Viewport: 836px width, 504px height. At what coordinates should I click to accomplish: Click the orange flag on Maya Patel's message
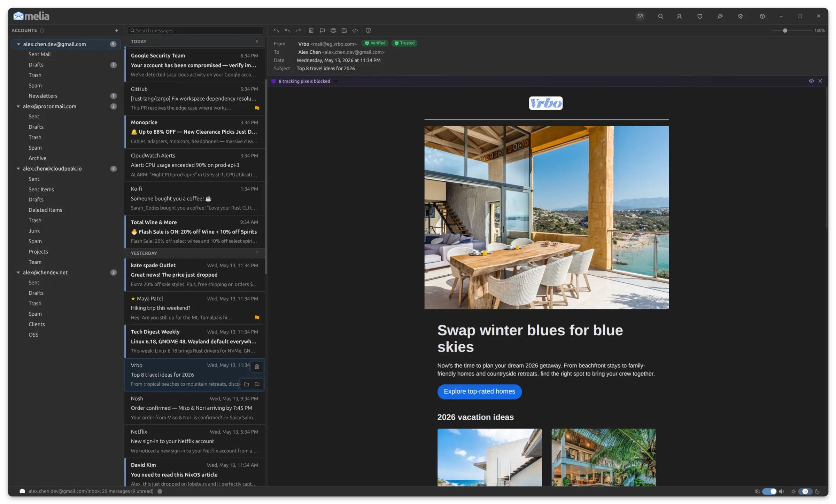(x=257, y=317)
